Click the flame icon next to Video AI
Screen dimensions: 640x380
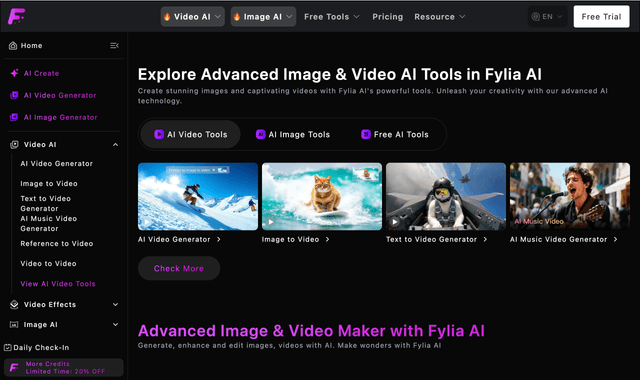pyautogui.click(x=167, y=17)
